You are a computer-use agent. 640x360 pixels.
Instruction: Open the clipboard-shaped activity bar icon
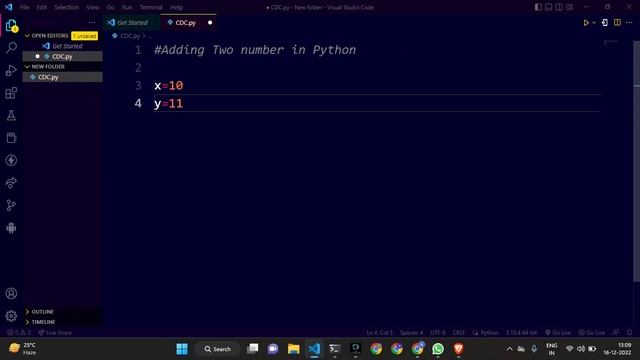click(11, 138)
